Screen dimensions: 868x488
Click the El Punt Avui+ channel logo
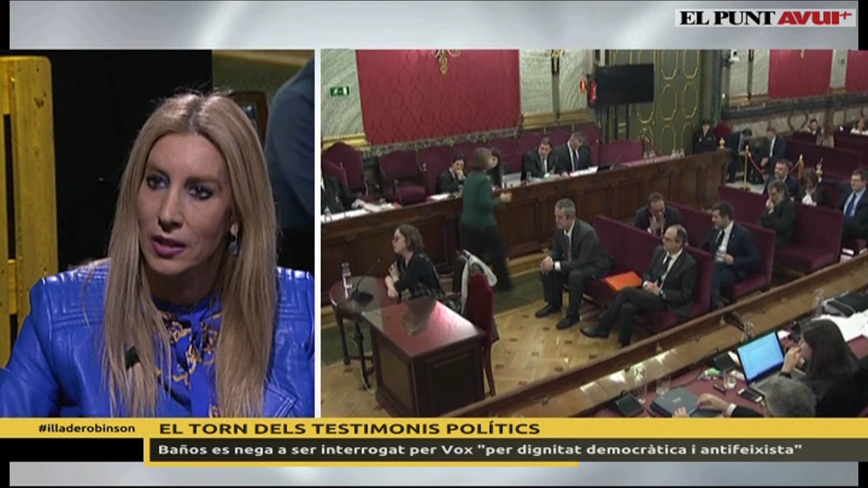point(765,18)
